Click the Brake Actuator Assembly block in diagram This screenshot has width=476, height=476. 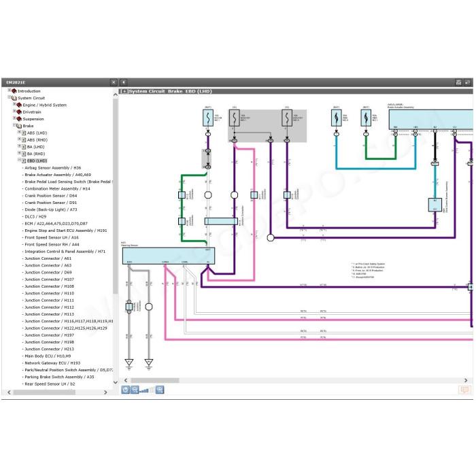[x=431, y=120]
